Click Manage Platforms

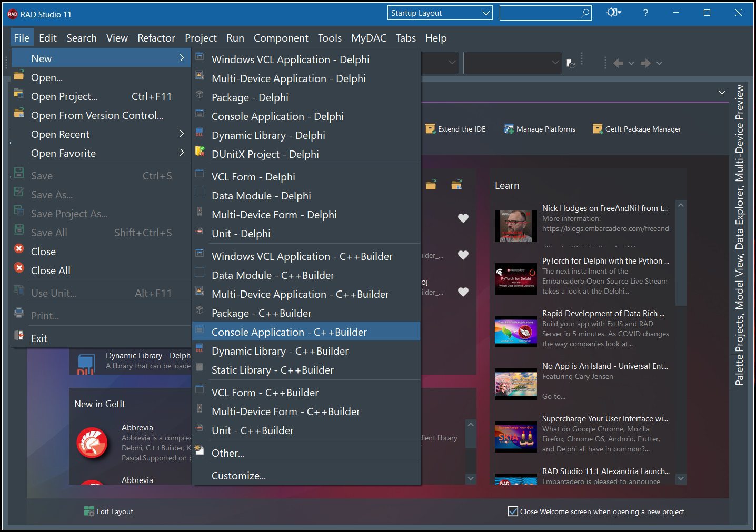(540, 129)
